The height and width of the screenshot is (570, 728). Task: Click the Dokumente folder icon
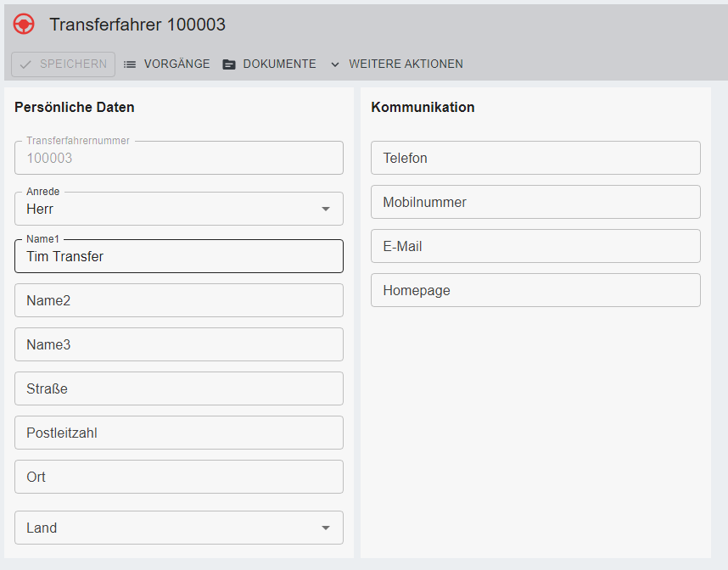[x=229, y=64]
